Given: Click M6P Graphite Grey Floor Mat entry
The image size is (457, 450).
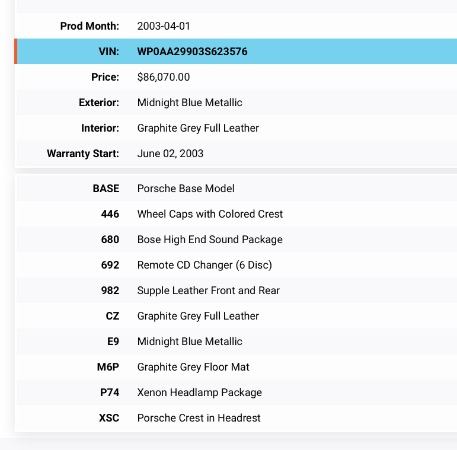Looking at the screenshot, I should (x=236, y=367).
